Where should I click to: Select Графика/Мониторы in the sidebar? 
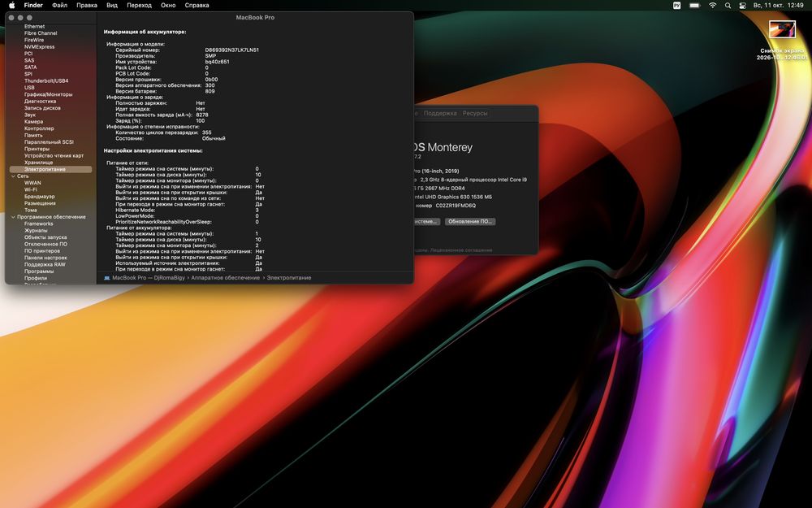point(48,94)
